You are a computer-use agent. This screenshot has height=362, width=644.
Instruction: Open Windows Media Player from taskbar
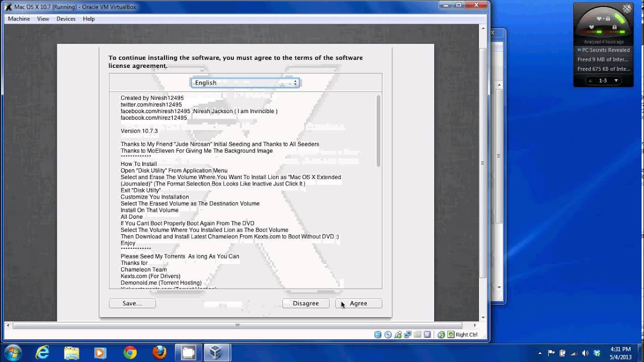point(101,352)
